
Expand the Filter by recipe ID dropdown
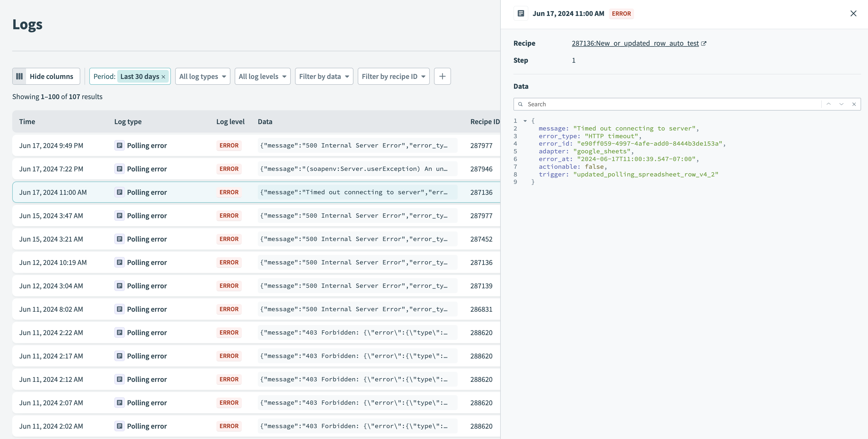click(x=393, y=77)
